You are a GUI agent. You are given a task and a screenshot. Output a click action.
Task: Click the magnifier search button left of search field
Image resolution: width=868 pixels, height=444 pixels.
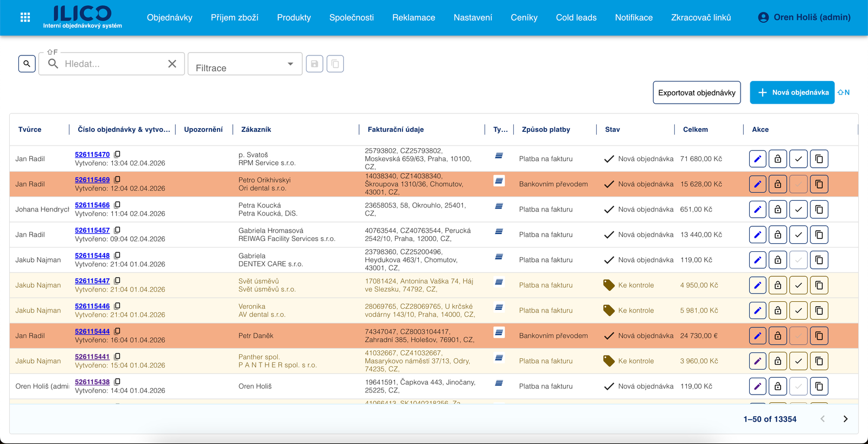(27, 64)
